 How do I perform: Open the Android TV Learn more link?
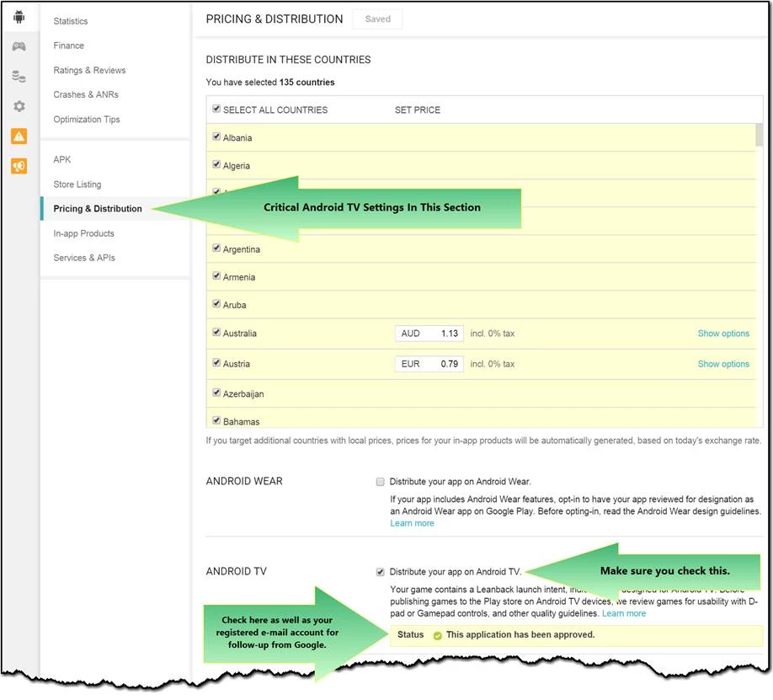(x=624, y=614)
